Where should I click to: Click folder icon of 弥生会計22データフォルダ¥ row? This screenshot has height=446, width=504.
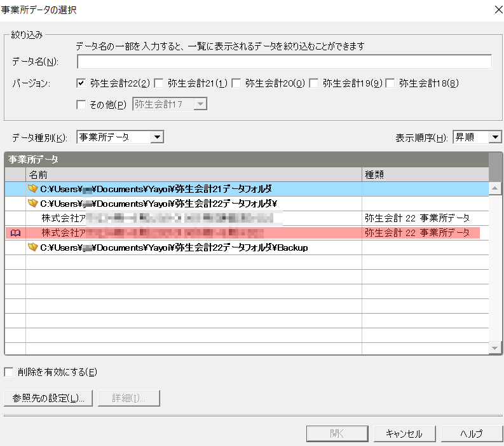click(33, 203)
